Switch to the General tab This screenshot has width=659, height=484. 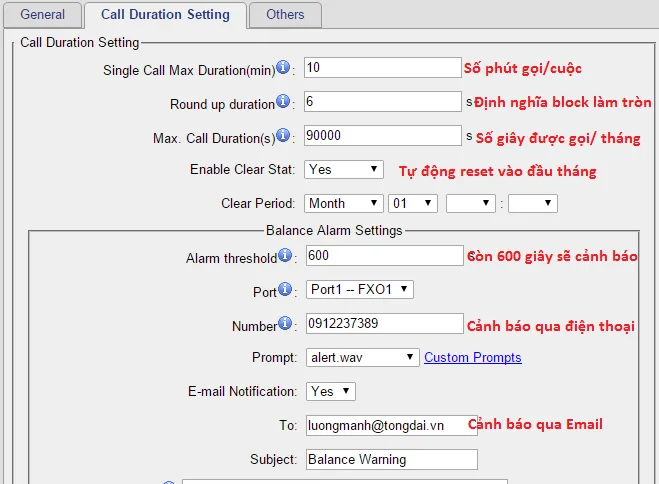41,15
